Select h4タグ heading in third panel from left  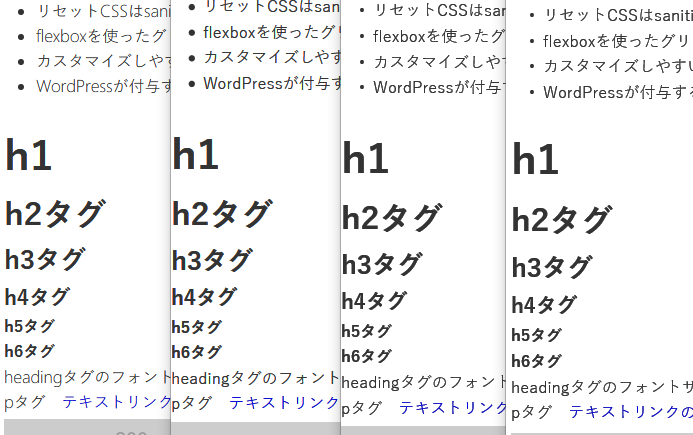click(374, 301)
